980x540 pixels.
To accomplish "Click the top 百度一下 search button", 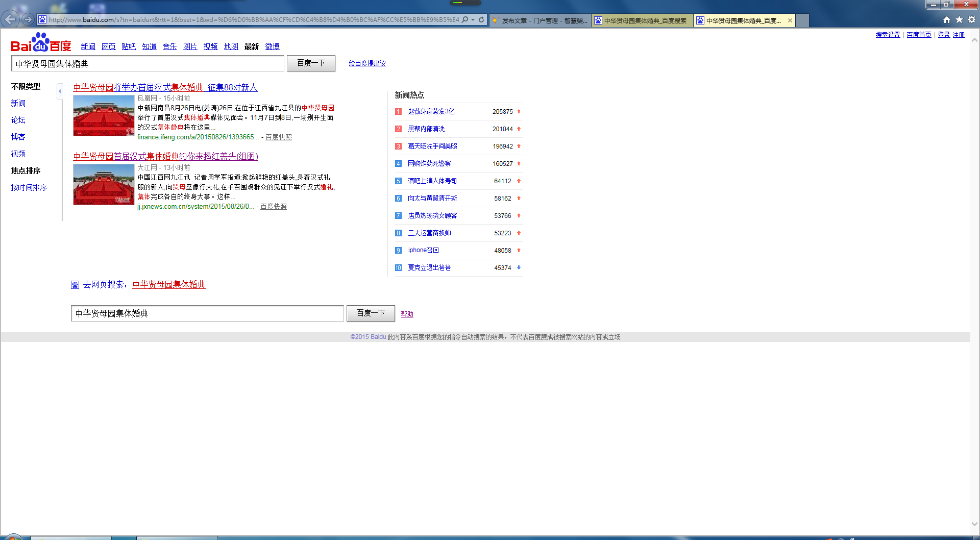I will [x=311, y=63].
